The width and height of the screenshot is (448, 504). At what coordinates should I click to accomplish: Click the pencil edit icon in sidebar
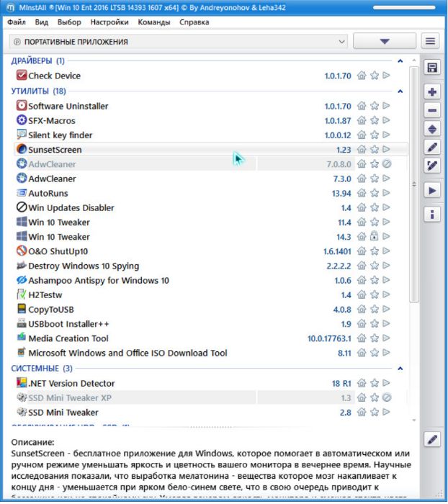point(432,148)
